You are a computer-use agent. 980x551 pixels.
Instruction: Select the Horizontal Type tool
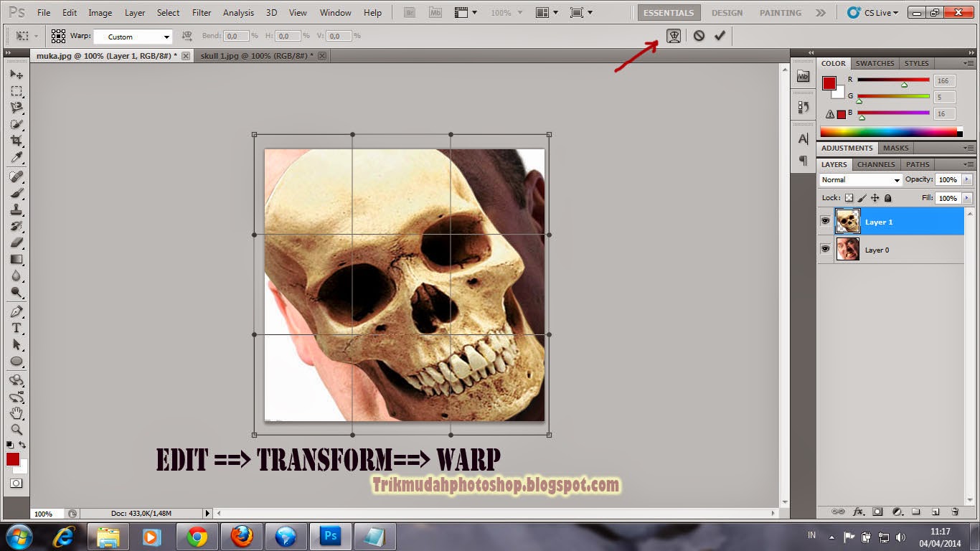(x=17, y=328)
